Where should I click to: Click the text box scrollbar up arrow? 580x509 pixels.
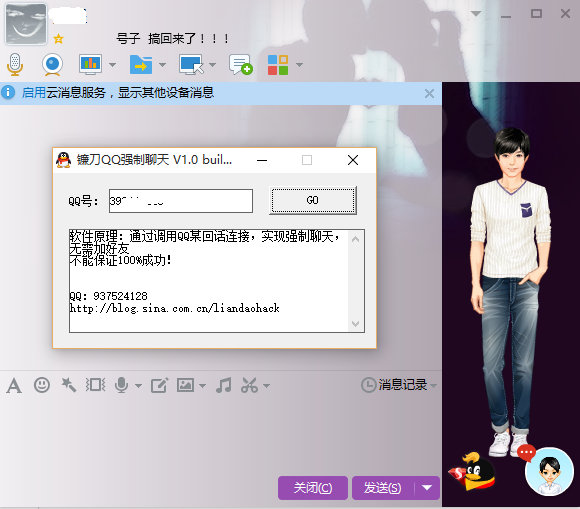[x=355, y=239]
